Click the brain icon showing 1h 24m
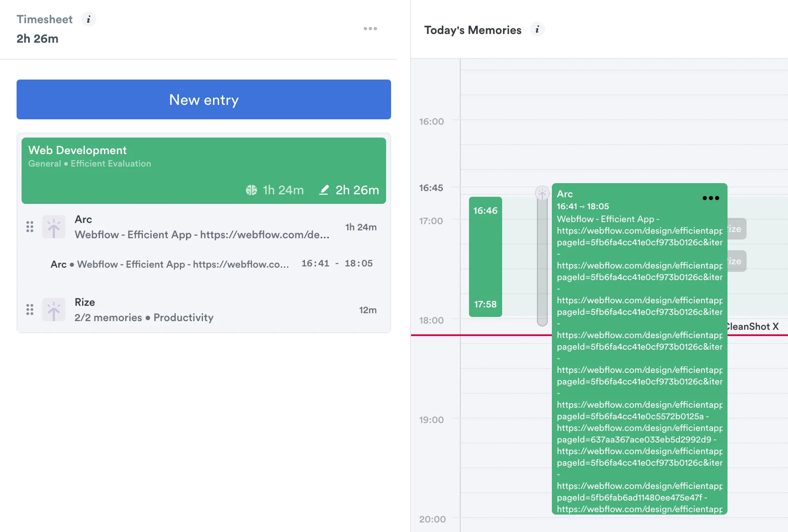 click(251, 190)
